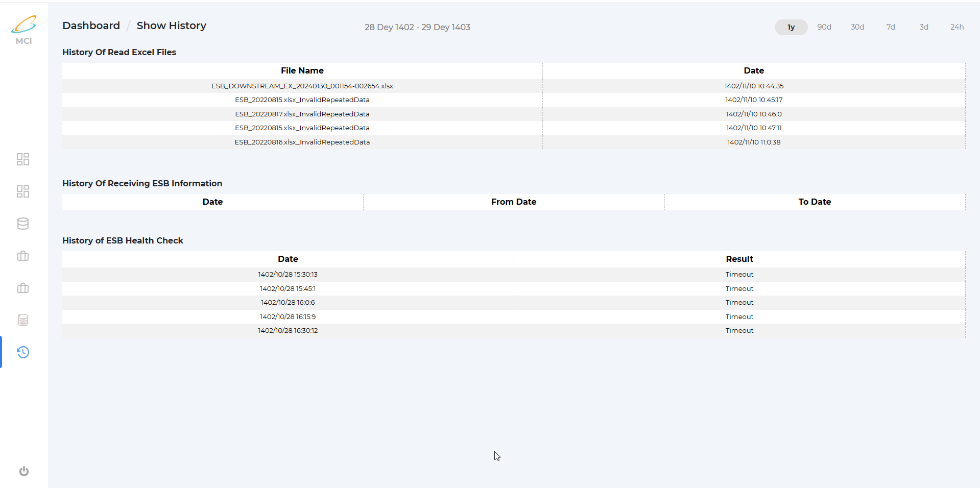Open the stacked server sidebar icon
The image size is (980, 488).
(x=23, y=320)
